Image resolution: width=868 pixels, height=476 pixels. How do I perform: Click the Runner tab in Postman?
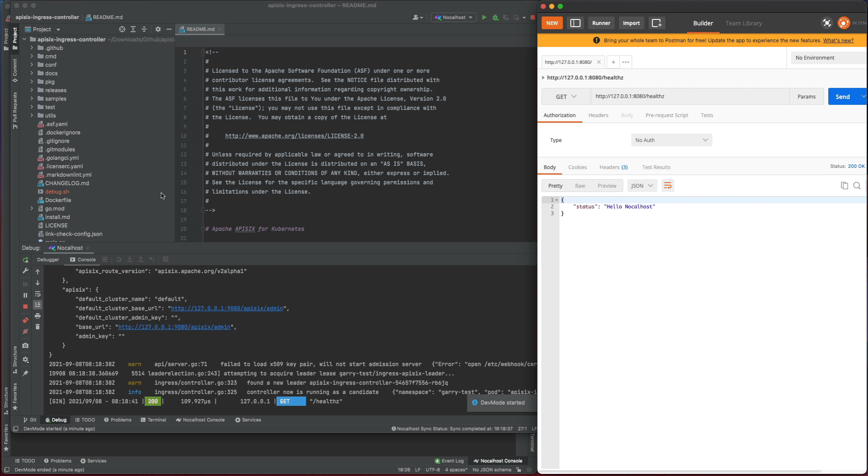pyautogui.click(x=601, y=23)
